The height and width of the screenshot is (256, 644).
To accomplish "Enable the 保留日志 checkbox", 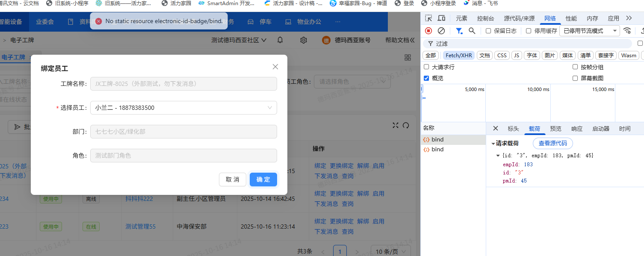I will 488,31.
